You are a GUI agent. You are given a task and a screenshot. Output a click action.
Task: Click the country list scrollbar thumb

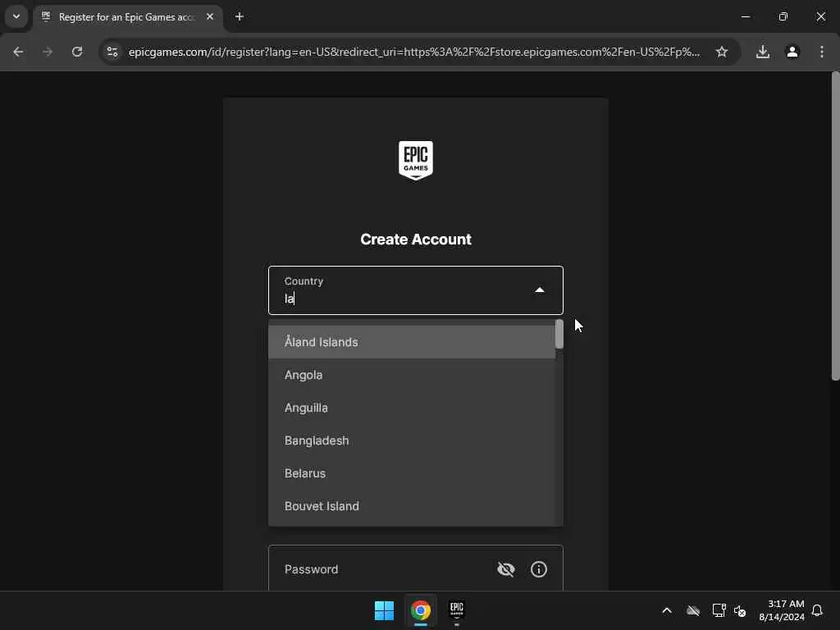click(559, 335)
